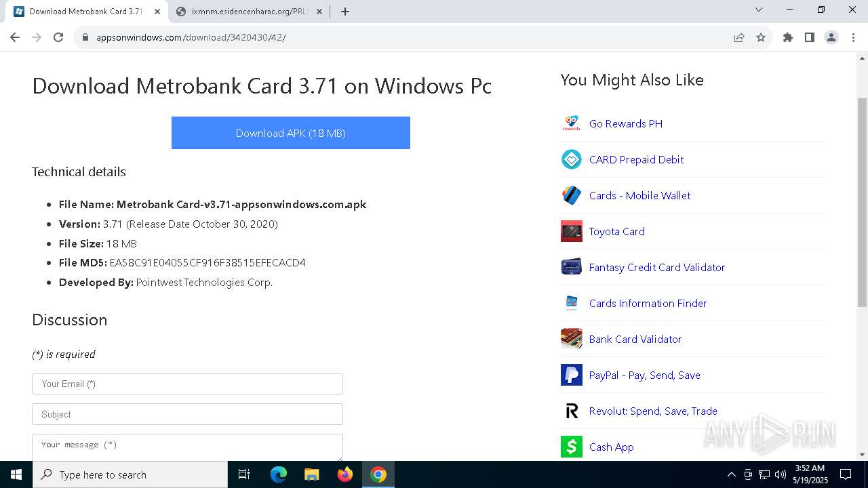The height and width of the screenshot is (488, 868).
Task: Focus the Your Email input field
Action: pyautogui.click(x=187, y=384)
